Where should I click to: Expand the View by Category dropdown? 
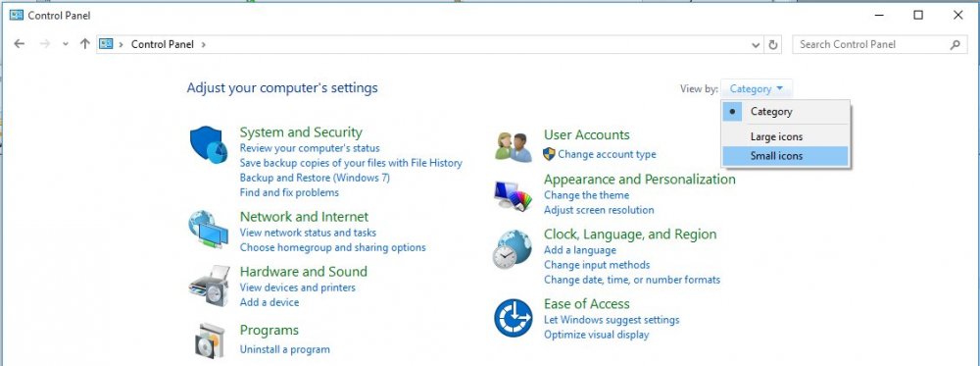click(757, 89)
